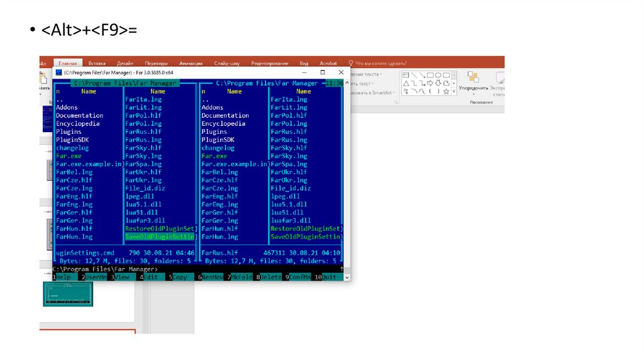
Task: Select FarCze.hlf in right Far panel
Action: coord(219,181)
